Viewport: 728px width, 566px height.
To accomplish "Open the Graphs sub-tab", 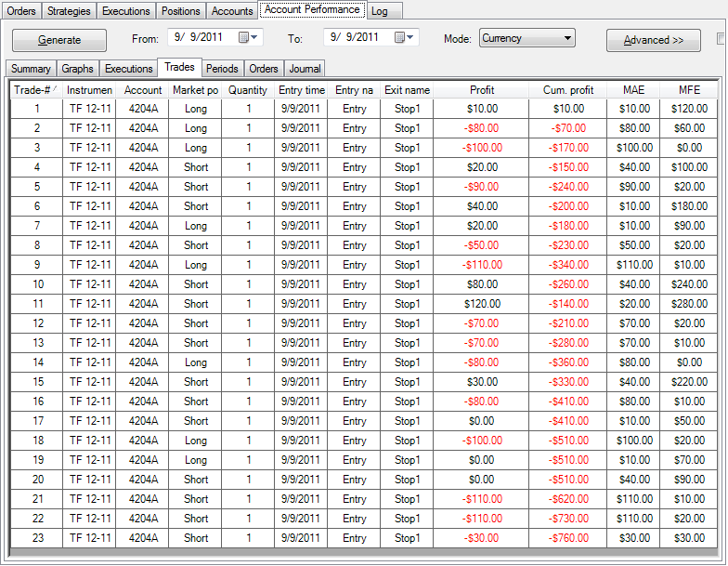I will [x=77, y=69].
